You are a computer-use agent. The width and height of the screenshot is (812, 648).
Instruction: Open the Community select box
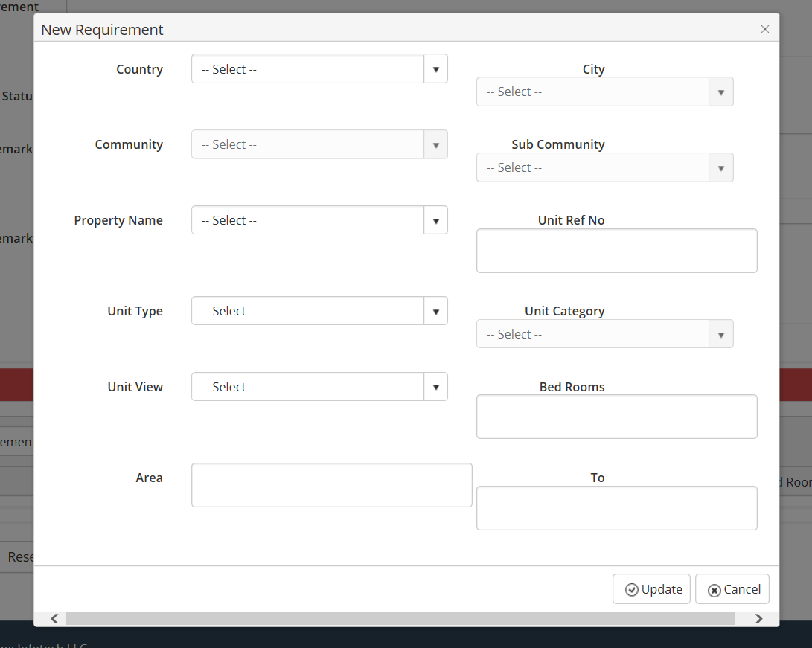319,145
